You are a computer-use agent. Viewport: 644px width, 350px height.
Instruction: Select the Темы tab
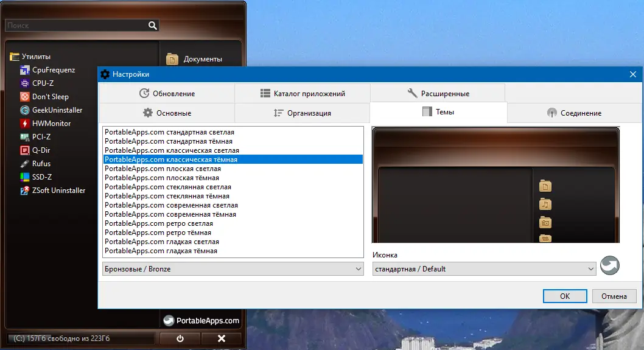pyautogui.click(x=438, y=112)
